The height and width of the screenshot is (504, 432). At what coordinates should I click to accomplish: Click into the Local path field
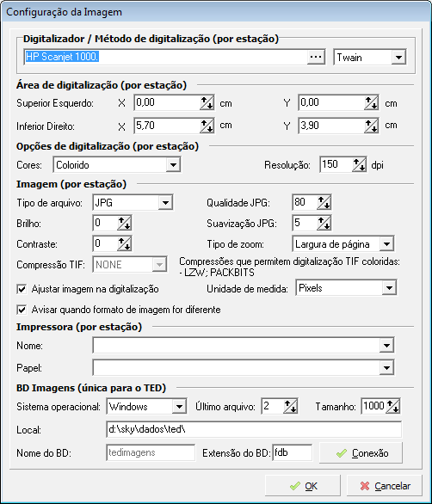[254, 429]
